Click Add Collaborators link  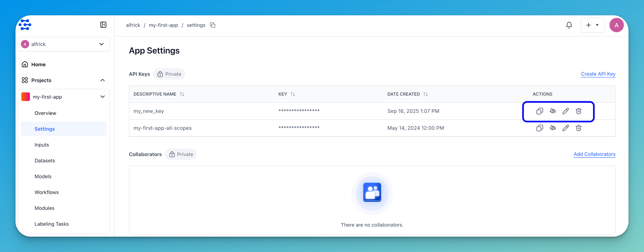[x=594, y=154]
